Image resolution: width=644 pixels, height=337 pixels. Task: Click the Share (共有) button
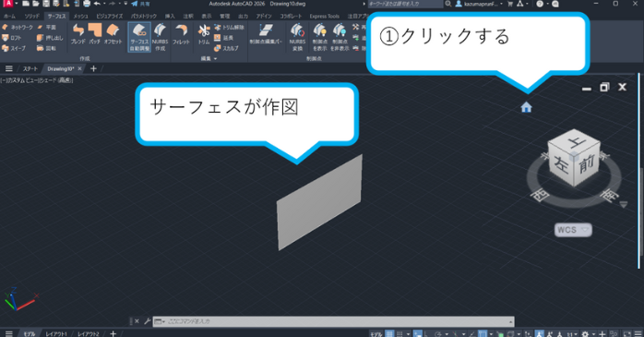click(x=141, y=4)
